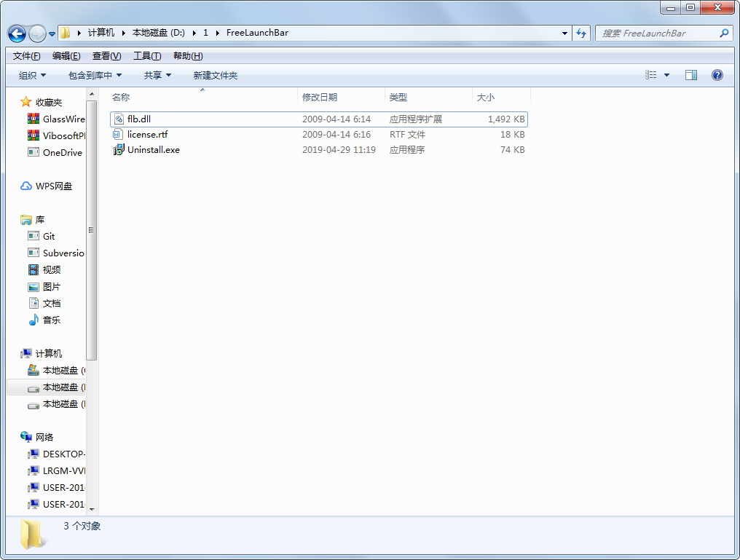The height and width of the screenshot is (560, 740).
Task: Toggle the preview pane icon
Action: tap(691, 75)
